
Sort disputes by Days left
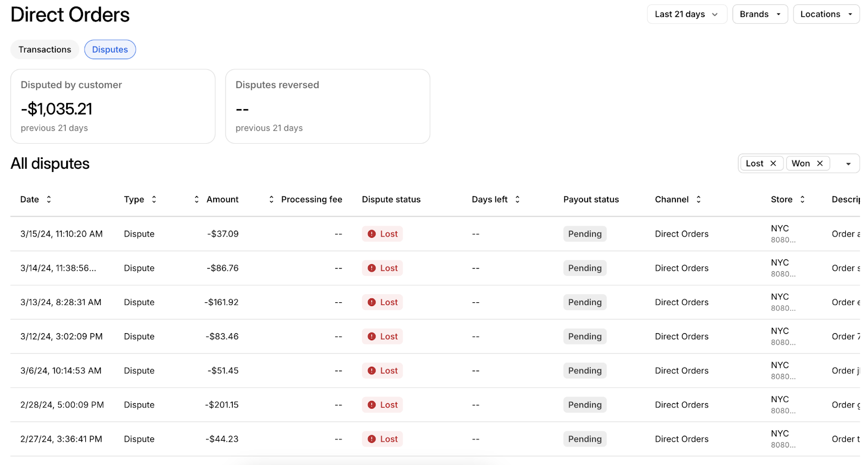[518, 200]
